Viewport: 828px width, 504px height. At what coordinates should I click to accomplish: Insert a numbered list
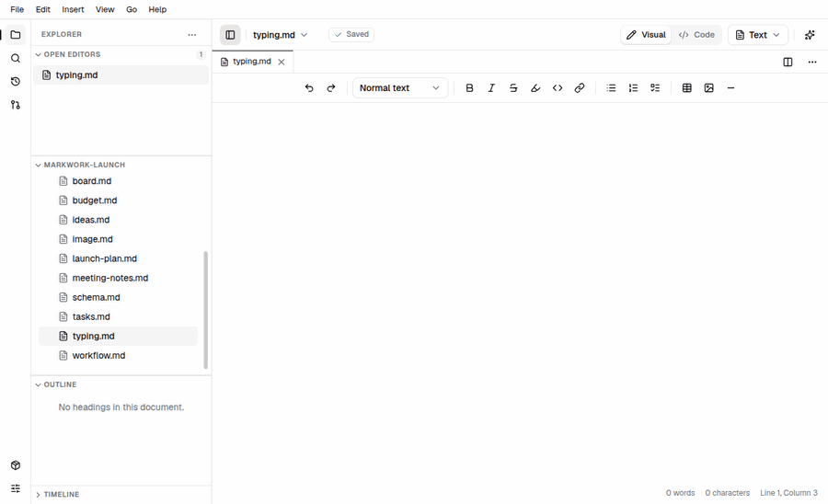633,88
